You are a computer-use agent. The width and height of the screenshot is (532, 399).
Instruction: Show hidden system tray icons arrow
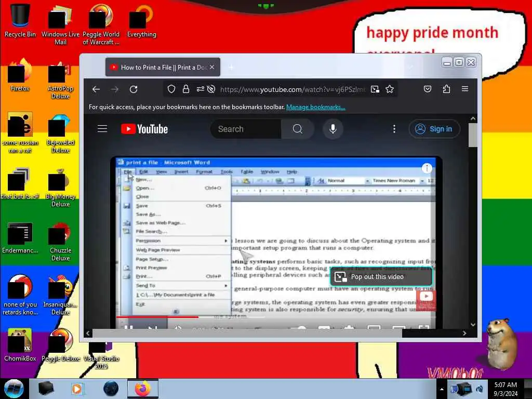click(x=442, y=389)
